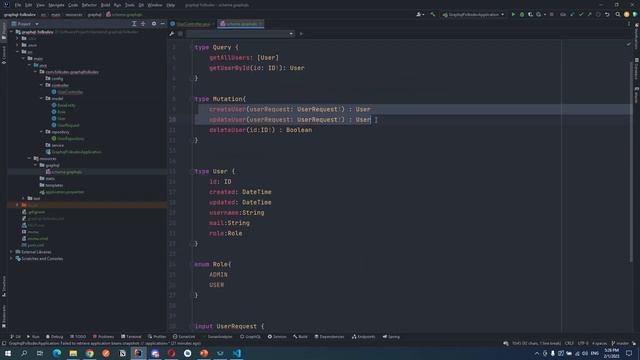Screen dimensions: 640x360
Task: Open the Navigate menu
Action: [56, 5]
